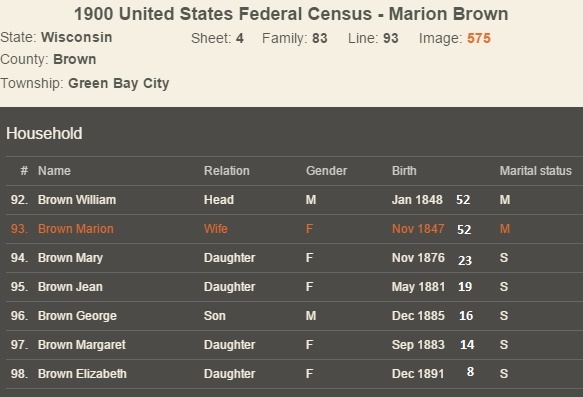This screenshot has width=583, height=397.
Task: Click the Household section heading
Action: point(44,134)
